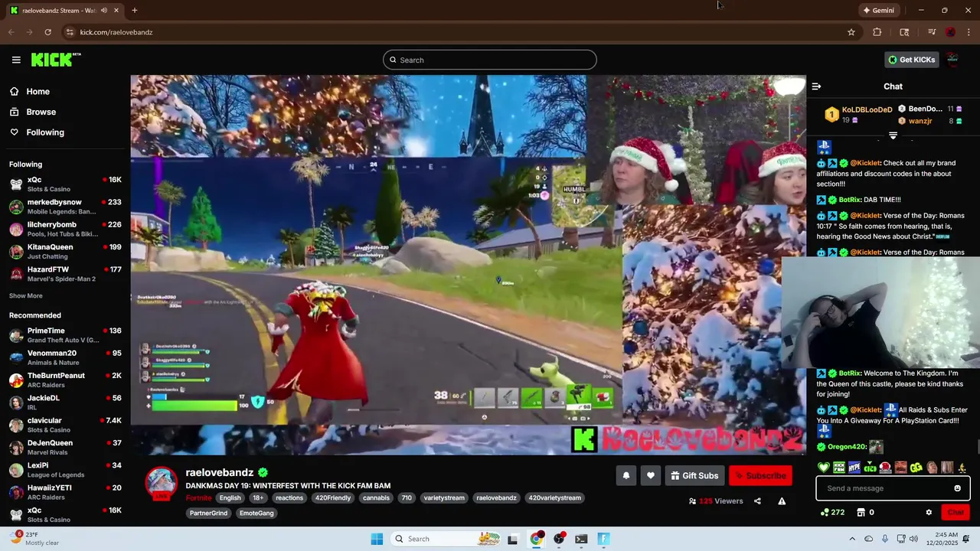Open Gemini in the browser

point(878,10)
